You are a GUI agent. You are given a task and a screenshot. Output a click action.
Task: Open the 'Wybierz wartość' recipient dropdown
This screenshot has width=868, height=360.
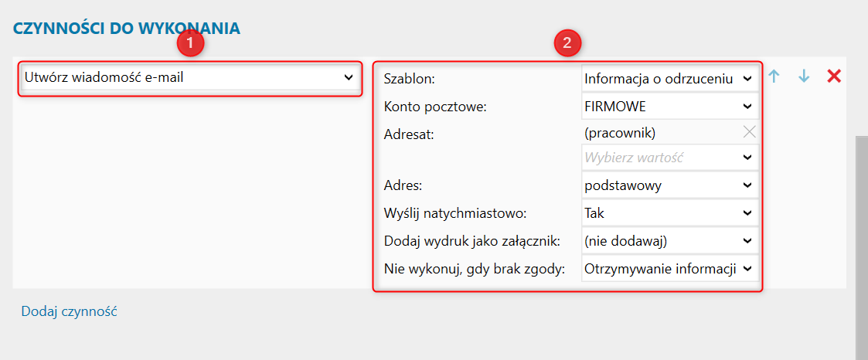coord(669,158)
